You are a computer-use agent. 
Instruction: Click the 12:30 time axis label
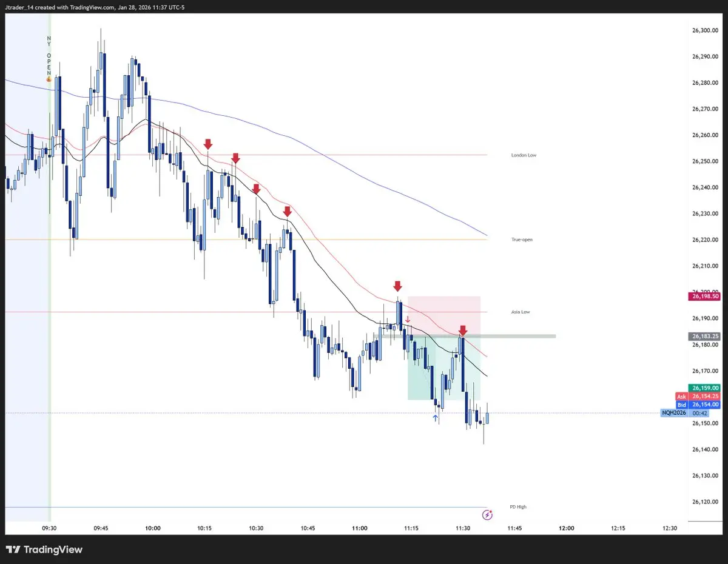coord(670,528)
